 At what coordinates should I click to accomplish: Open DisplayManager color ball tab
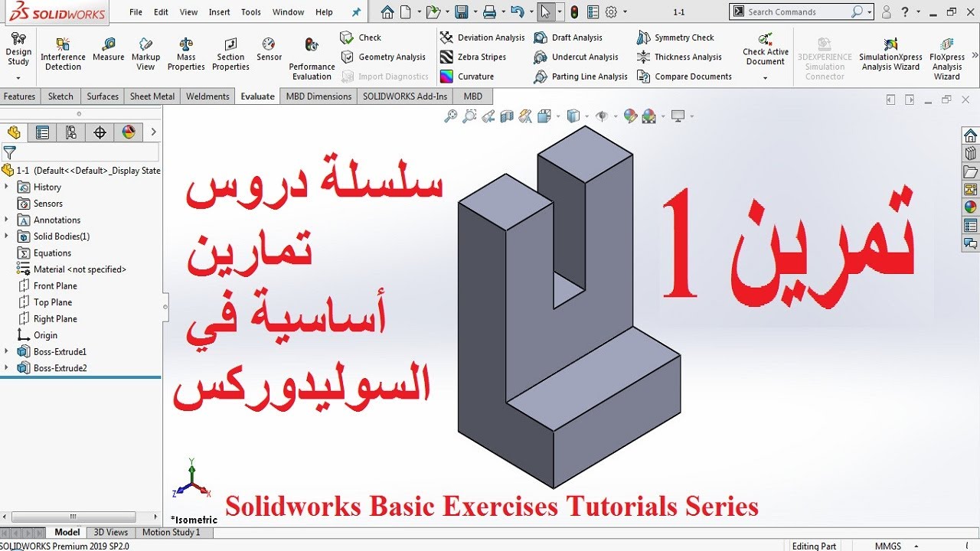(x=128, y=132)
